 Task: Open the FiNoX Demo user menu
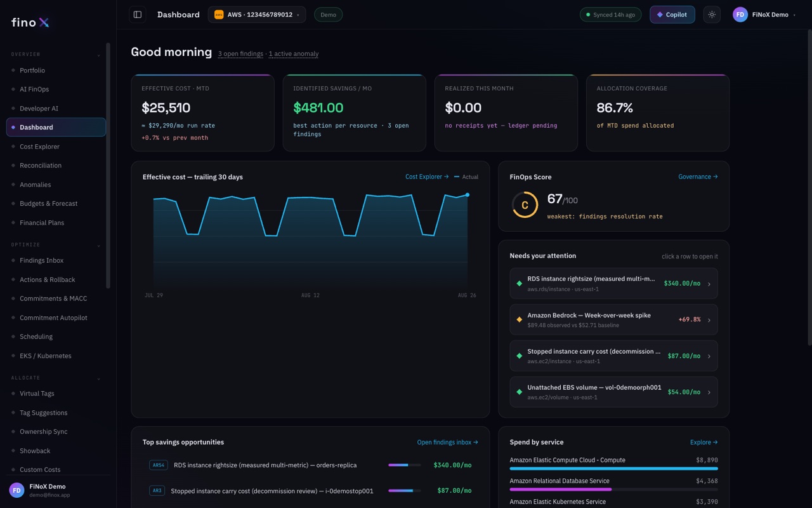pyautogui.click(x=765, y=15)
